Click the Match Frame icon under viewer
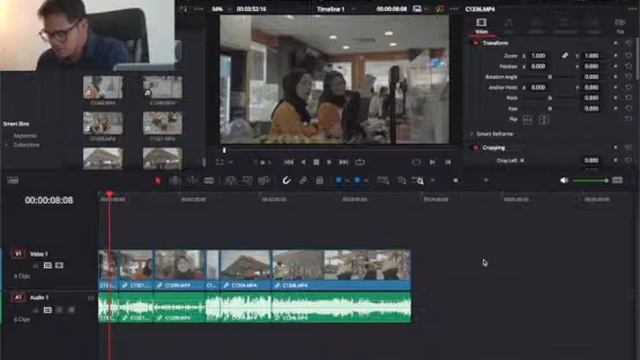640x360 pixels. (x=416, y=162)
